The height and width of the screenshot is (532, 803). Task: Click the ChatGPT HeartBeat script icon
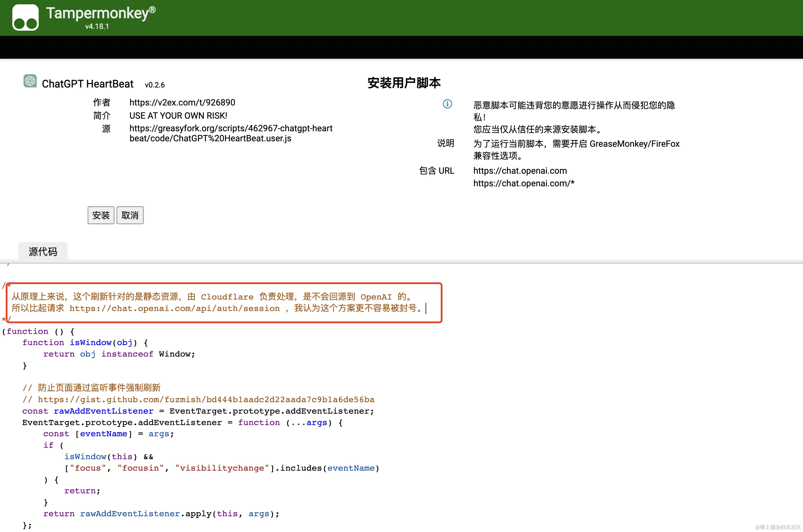click(30, 81)
